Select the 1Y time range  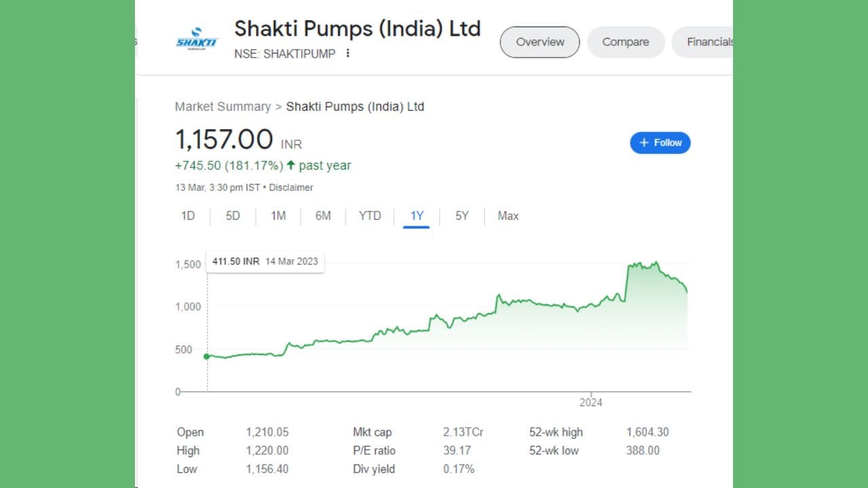(x=416, y=216)
